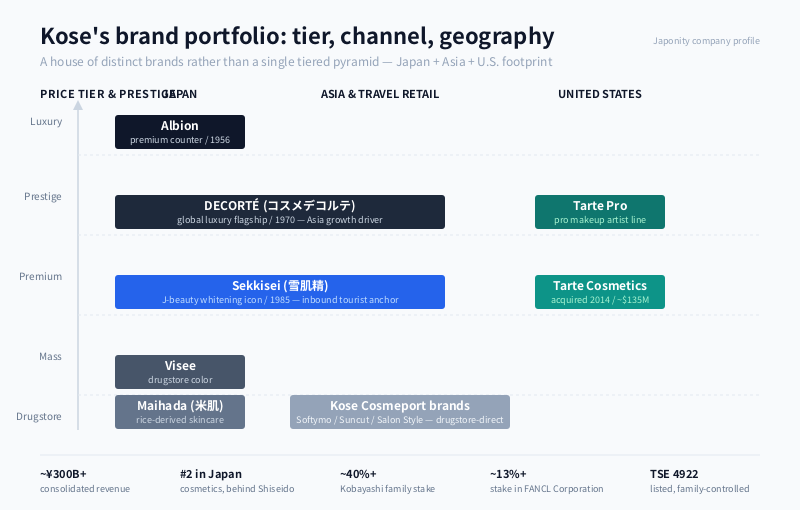Viewport: 800px width, 510px height.
Task: Click the "~¥300B+" revenue figure
Action: [x=63, y=474]
